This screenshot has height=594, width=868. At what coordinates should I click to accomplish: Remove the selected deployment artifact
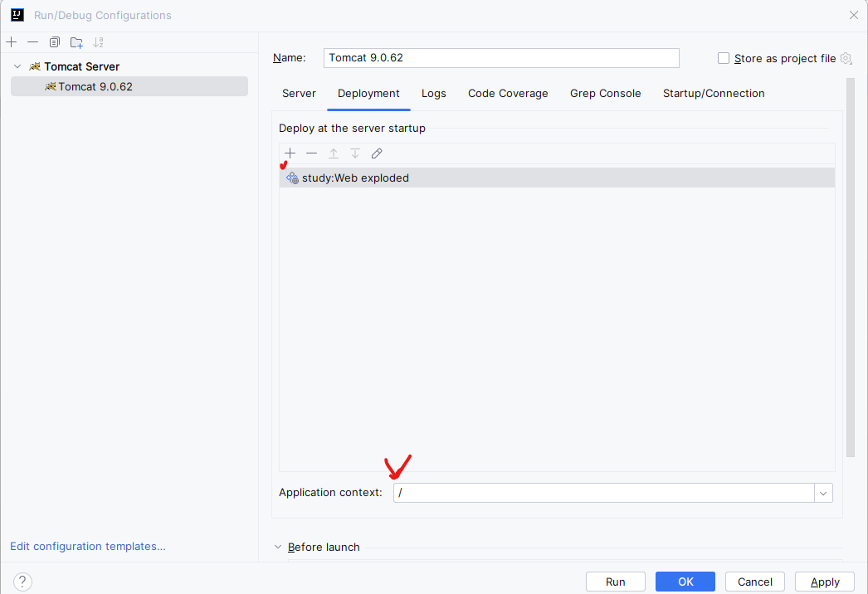[x=312, y=153]
